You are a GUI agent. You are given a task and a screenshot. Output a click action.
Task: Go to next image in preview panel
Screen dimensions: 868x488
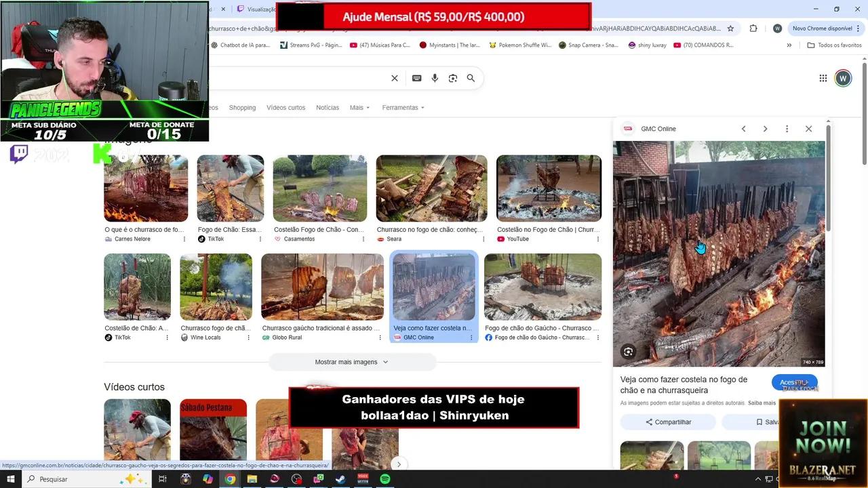[x=765, y=129]
